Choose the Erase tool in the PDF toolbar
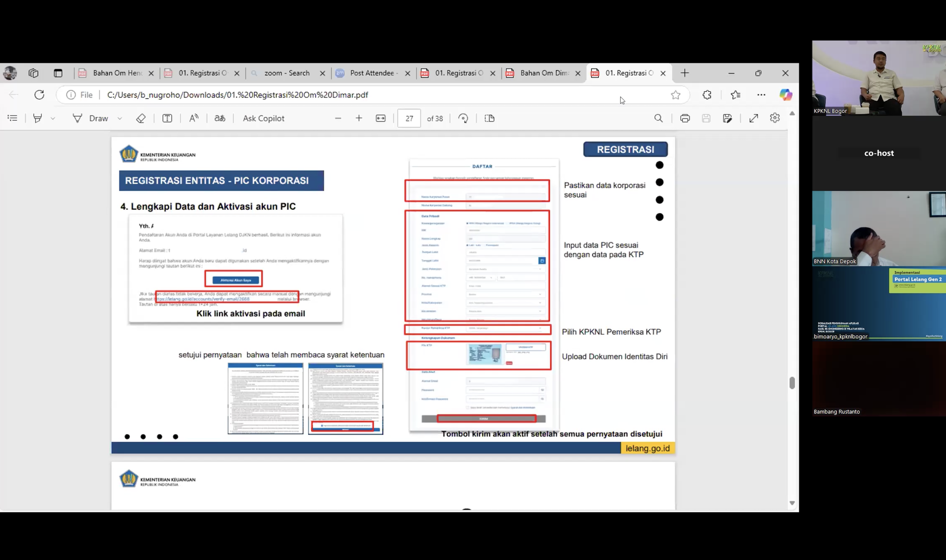This screenshot has width=946, height=560. [141, 118]
